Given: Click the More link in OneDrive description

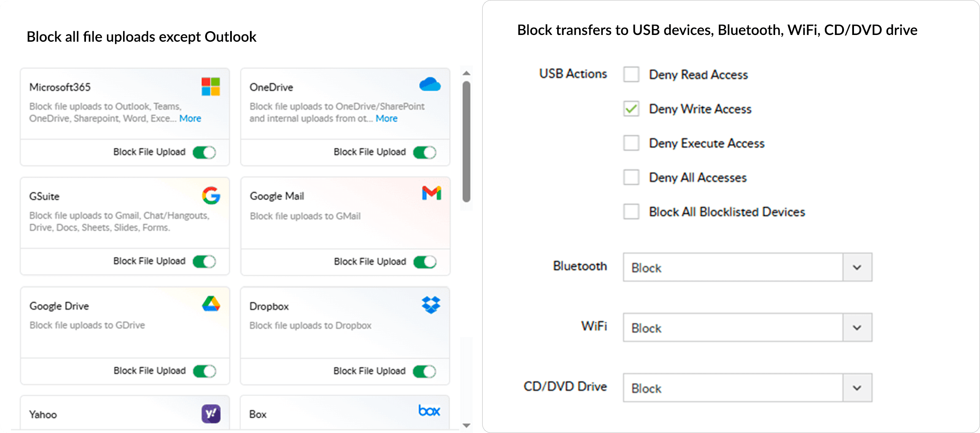Looking at the screenshot, I should pyautogui.click(x=387, y=118).
